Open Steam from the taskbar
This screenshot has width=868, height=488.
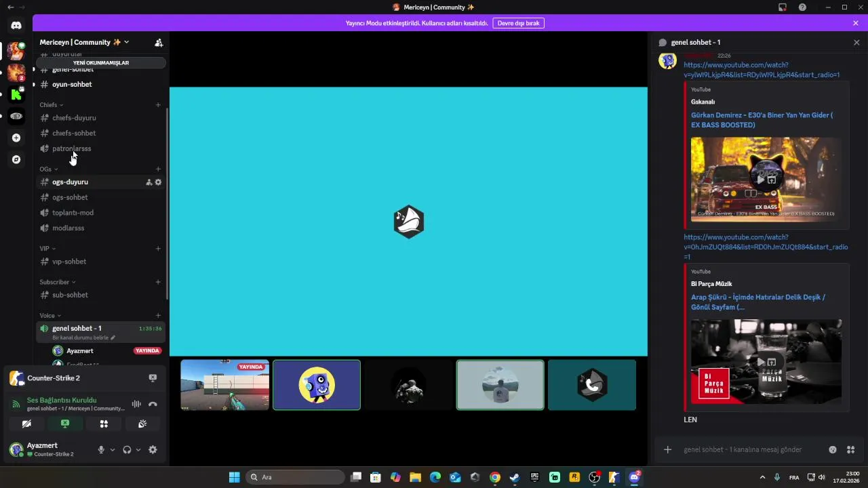pyautogui.click(x=515, y=477)
